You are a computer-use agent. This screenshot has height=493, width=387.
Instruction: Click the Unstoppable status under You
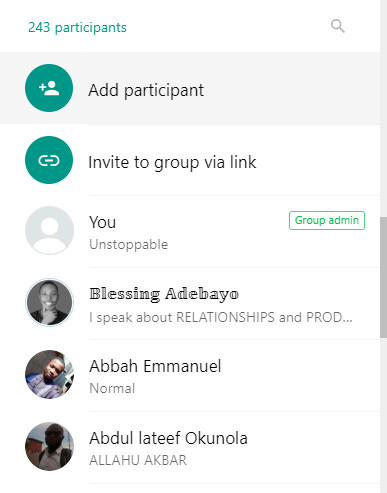(x=129, y=245)
